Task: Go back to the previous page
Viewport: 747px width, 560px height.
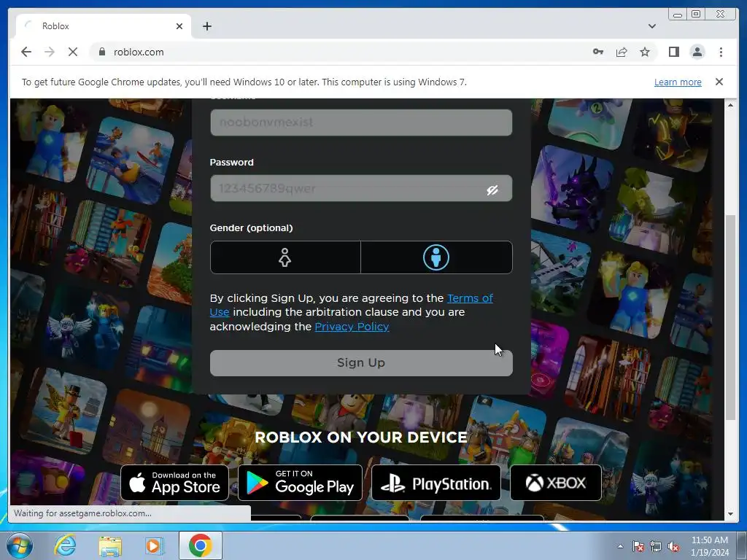Action: [x=26, y=52]
